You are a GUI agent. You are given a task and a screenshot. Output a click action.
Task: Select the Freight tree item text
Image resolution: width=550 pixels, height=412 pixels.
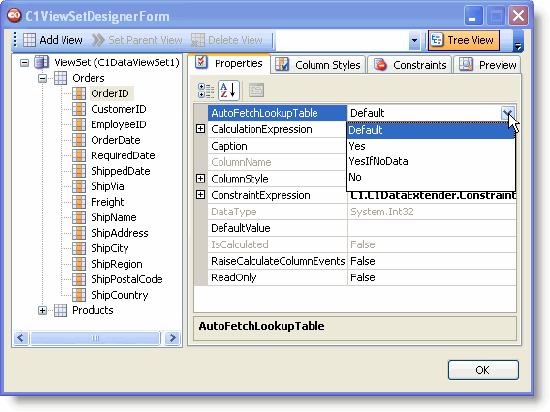pyautogui.click(x=108, y=202)
